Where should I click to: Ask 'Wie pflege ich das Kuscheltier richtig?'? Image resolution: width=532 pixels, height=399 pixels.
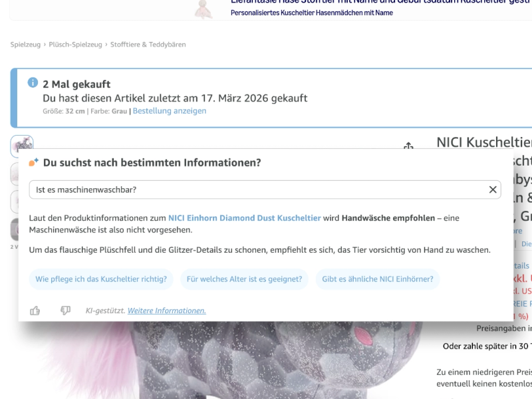point(101,279)
